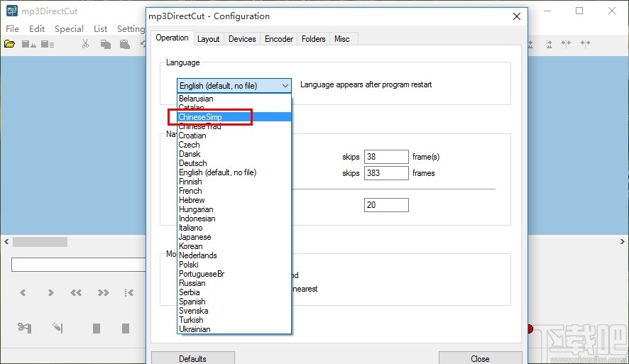The image size is (629, 364).
Task: Select Croatian language option
Action: click(x=234, y=136)
